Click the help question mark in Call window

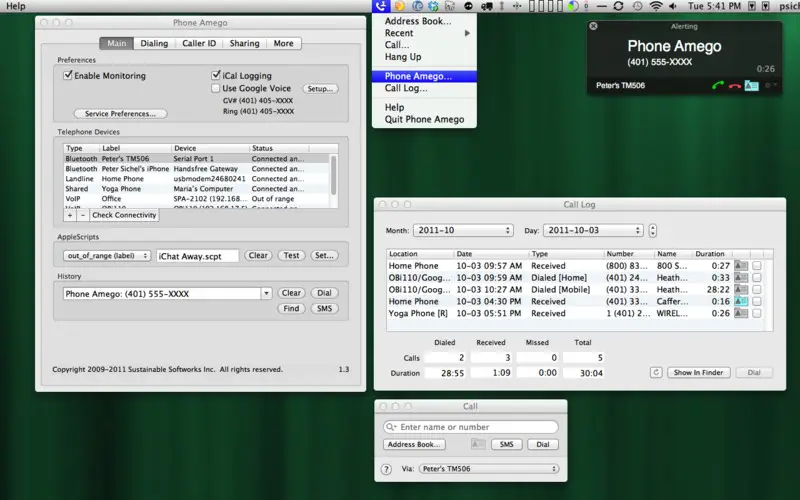(386, 469)
